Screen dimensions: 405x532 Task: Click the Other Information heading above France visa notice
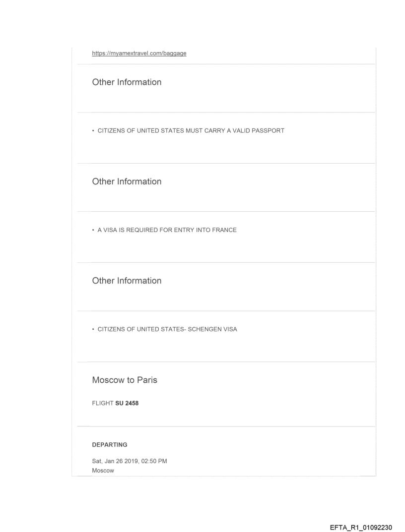[x=127, y=181]
